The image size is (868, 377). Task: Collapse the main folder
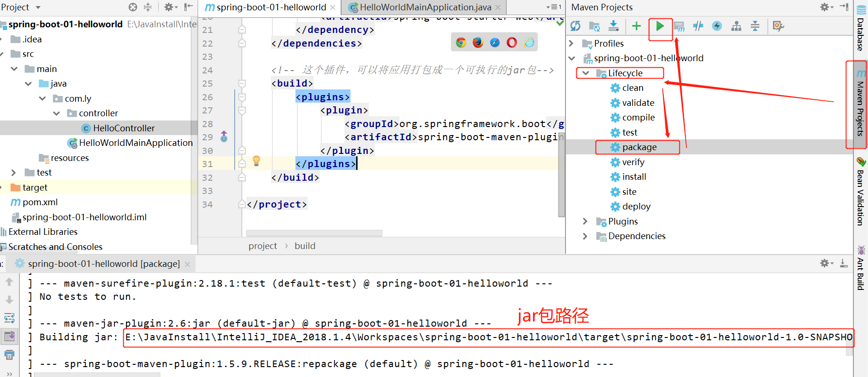(x=14, y=69)
